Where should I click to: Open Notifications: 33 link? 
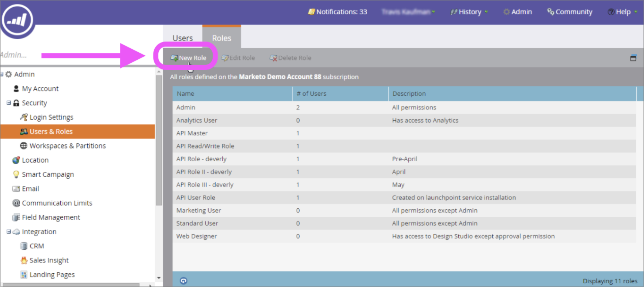338,12
